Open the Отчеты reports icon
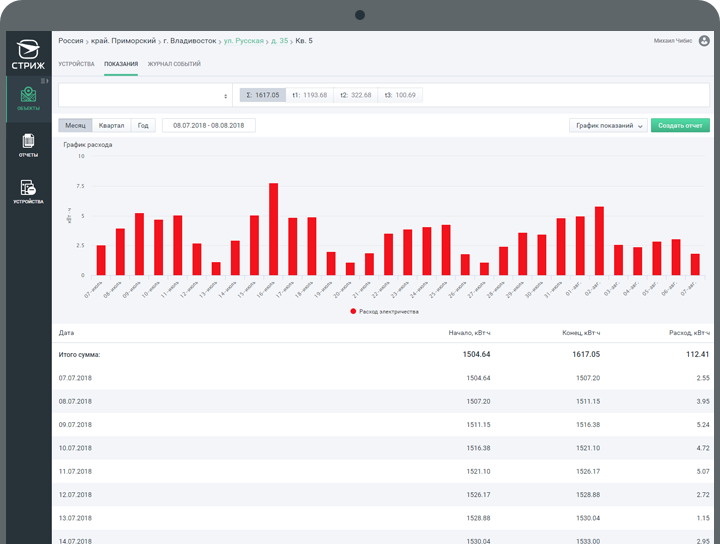The width and height of the screenshot is (720, 544). pyautogui.click(x=27, y=143)
